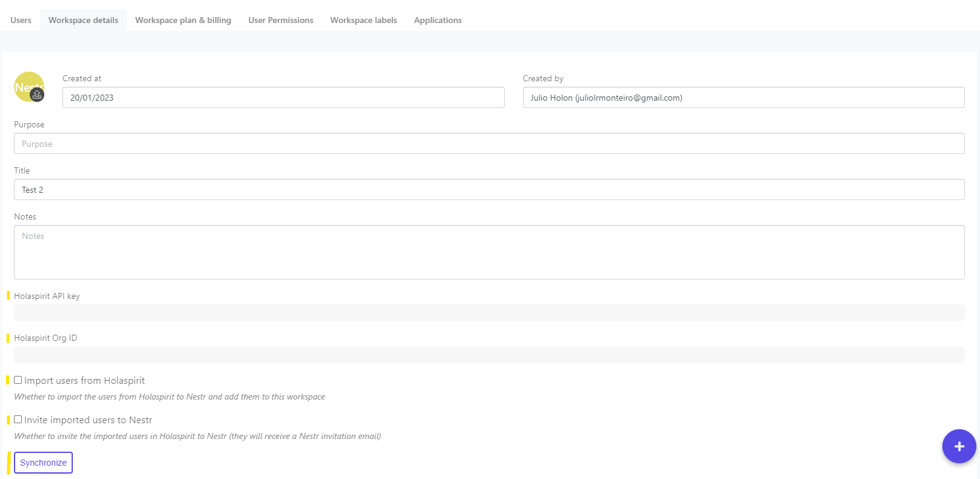Click the Created by field

point(743,98)
